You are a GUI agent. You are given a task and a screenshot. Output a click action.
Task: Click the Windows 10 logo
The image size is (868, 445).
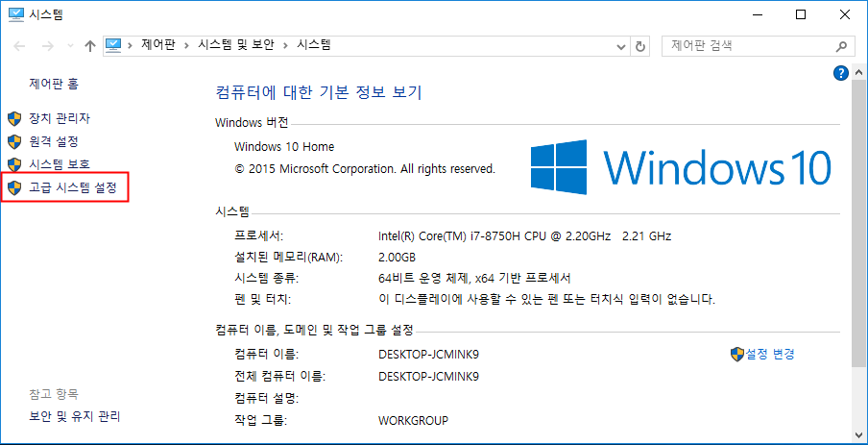(682, 167)
